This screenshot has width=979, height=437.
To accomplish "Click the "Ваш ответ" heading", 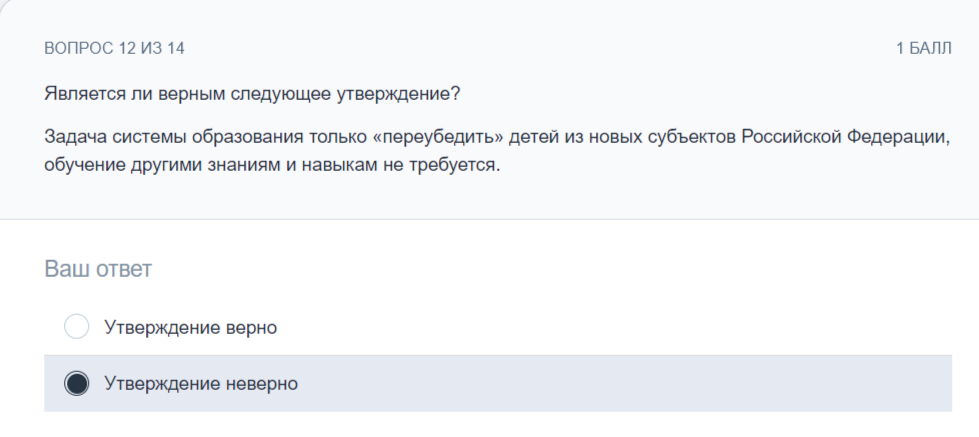I will (x=98, y=269).
